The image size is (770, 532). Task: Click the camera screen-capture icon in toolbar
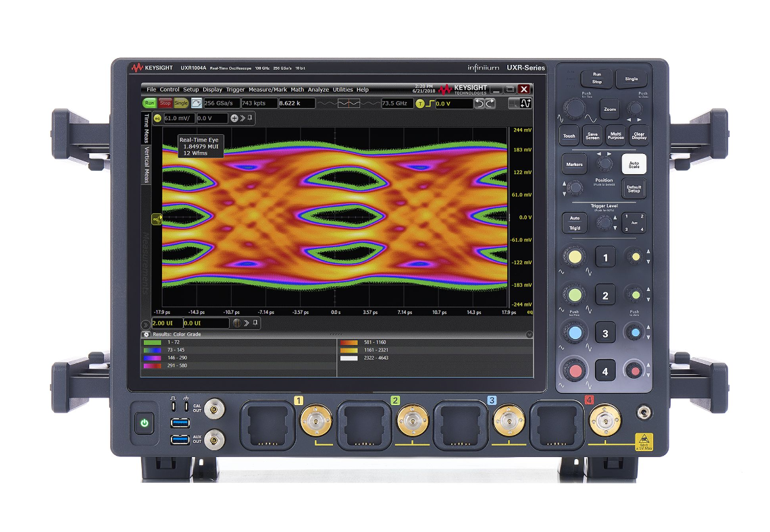point(195,103)
